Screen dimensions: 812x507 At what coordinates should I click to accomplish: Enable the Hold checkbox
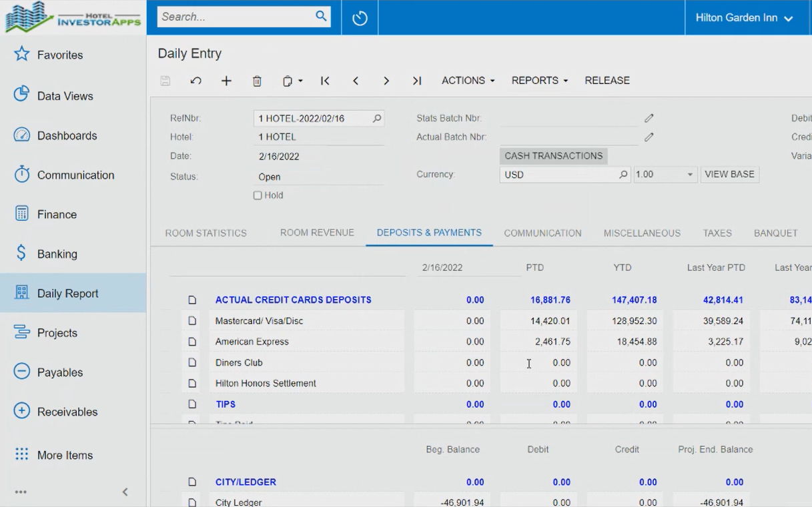pos(258,195)
